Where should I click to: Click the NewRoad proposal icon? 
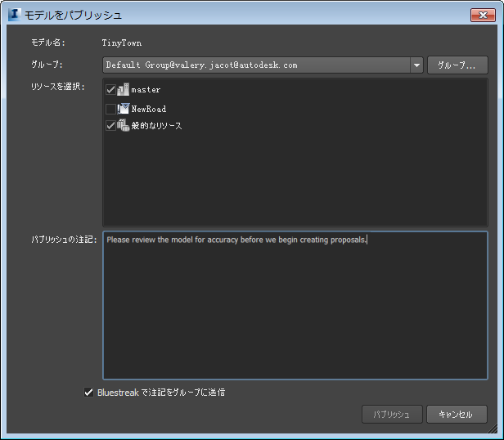123,109
